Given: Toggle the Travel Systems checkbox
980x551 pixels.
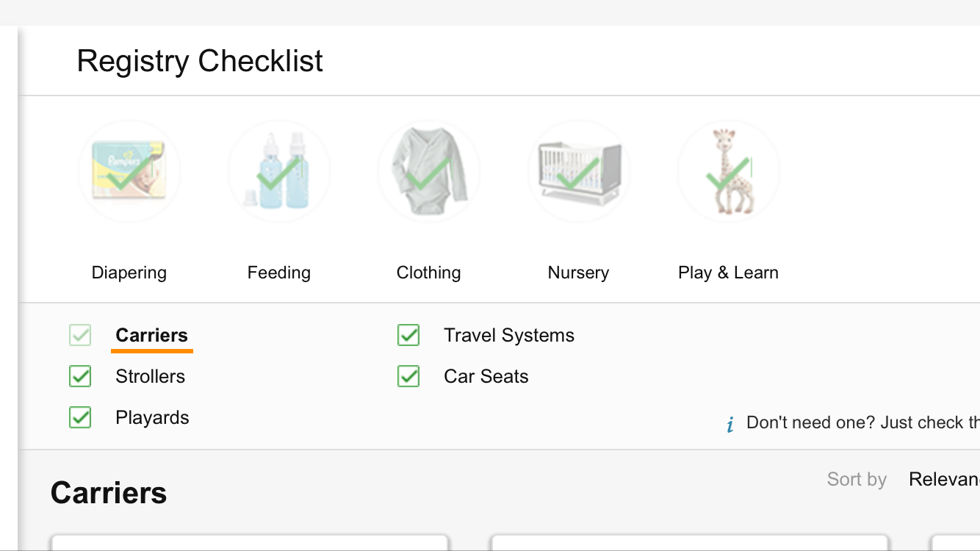Looking at the screenshot, I should click(x=408, y=336).
